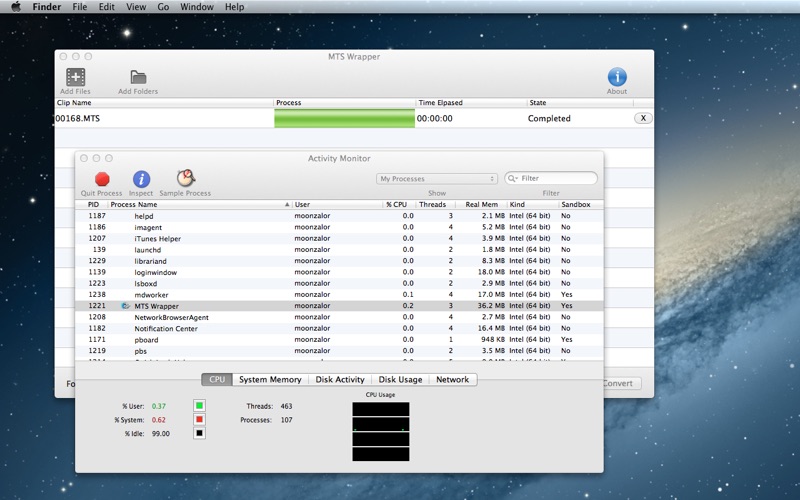
Task: Switch to the Network tab
Action: [x=453, y=380]
